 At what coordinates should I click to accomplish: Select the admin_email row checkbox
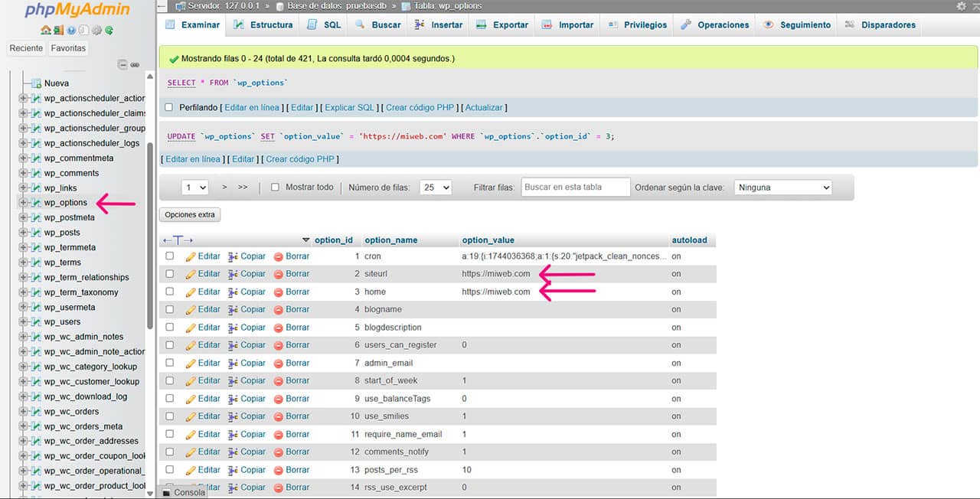[170, 364]
